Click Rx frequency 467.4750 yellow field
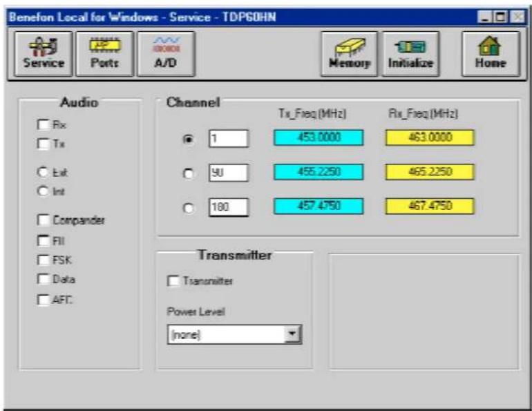Image resolution: width=532 pixels, height=411 pixels. (x=430, y=206)
